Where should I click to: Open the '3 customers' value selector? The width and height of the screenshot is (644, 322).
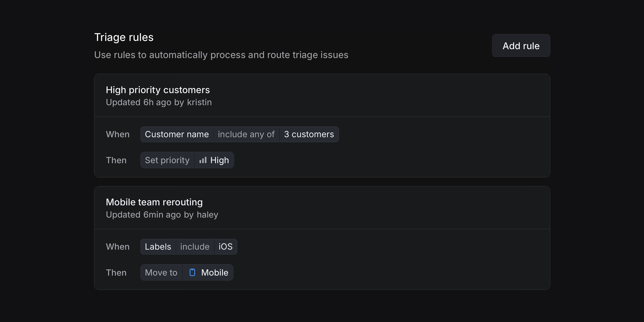click(309, 134)
